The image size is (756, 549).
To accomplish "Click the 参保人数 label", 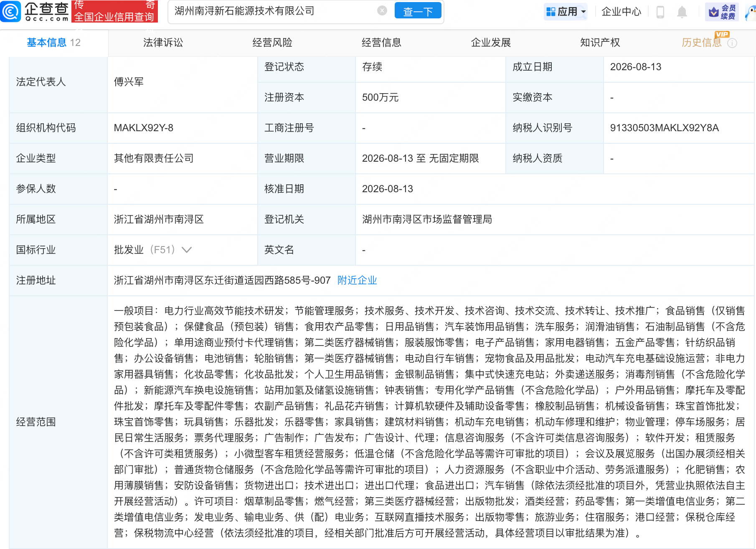I will pos(36,189).
